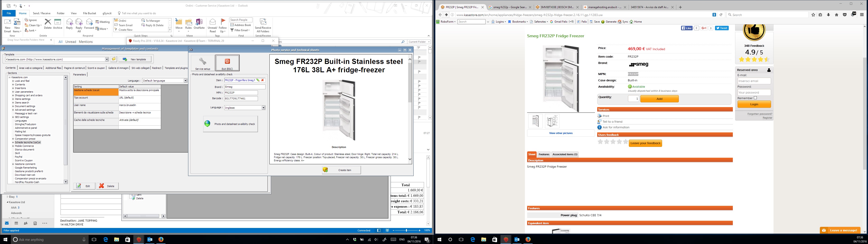
Task: Reload page in Firefox
Action: pos(721,15)
